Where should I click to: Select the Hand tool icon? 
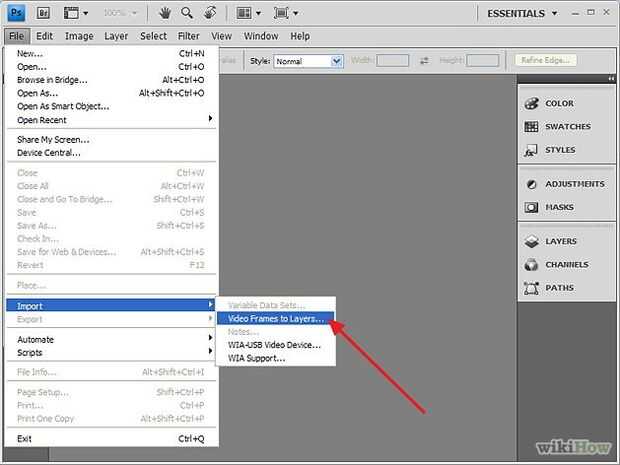(x=164, y=13)
